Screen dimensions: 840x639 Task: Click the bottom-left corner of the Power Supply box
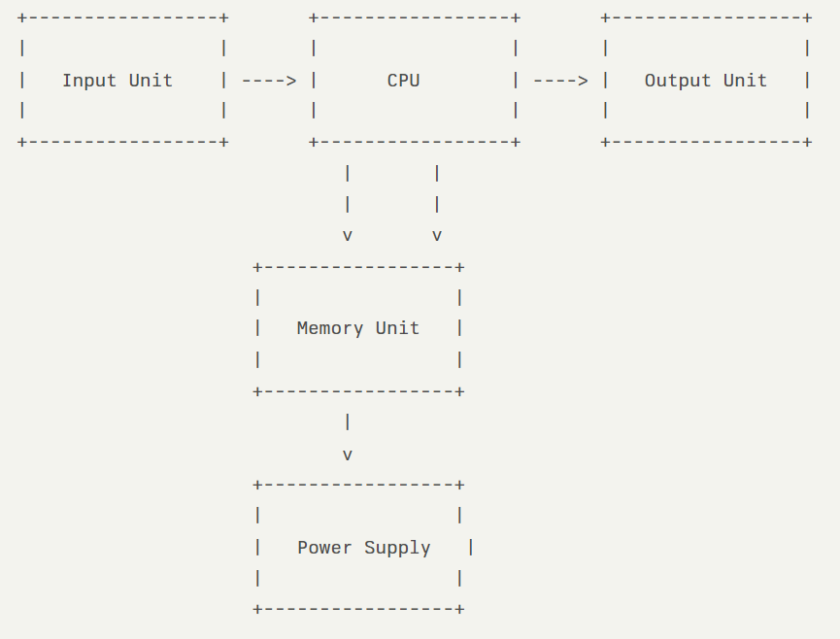(x=257, y=609)
